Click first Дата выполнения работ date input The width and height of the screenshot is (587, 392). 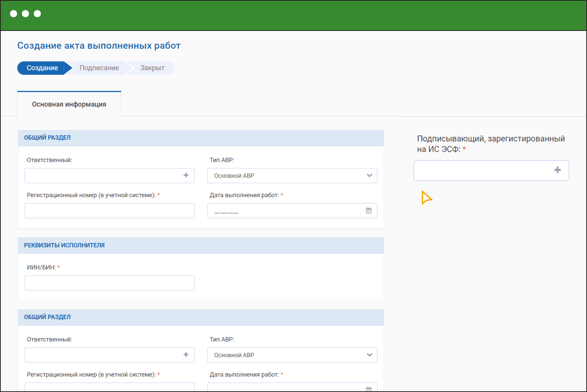point(285,211)
